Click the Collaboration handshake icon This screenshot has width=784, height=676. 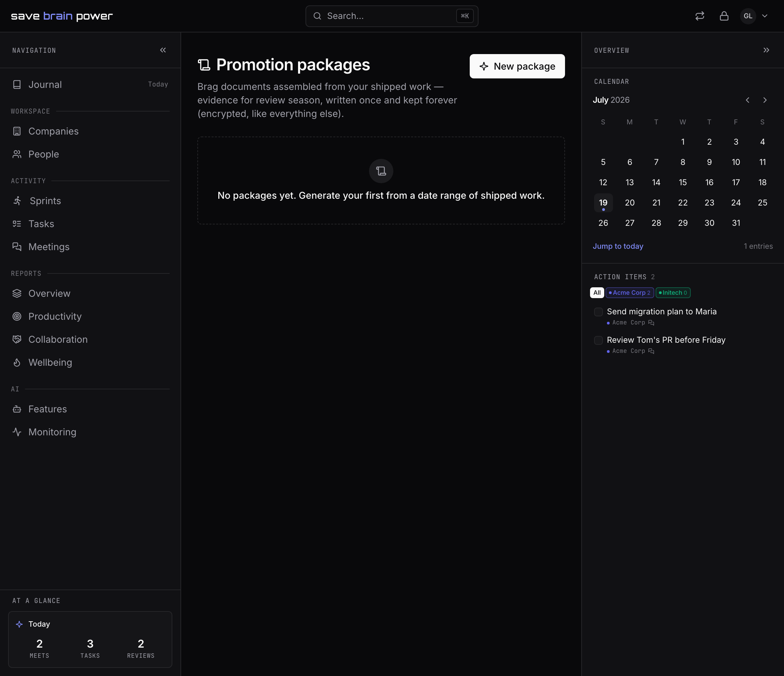(x=17, y=339)
